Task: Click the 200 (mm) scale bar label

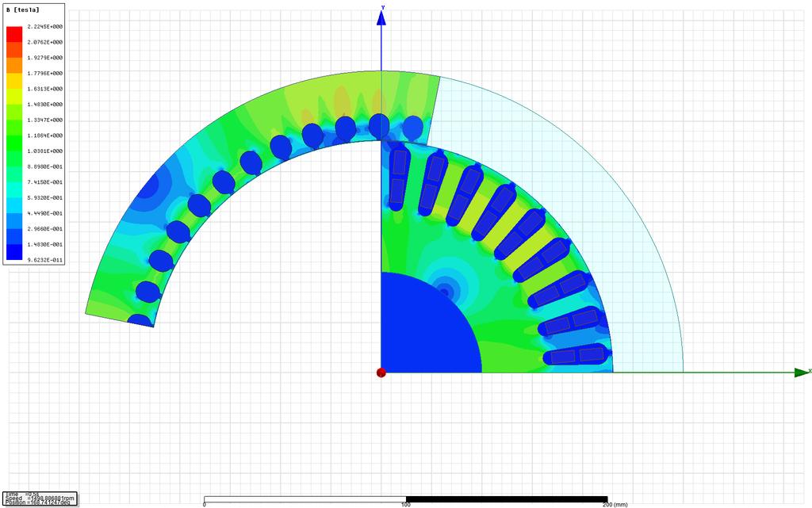Action: coord(616,504)
